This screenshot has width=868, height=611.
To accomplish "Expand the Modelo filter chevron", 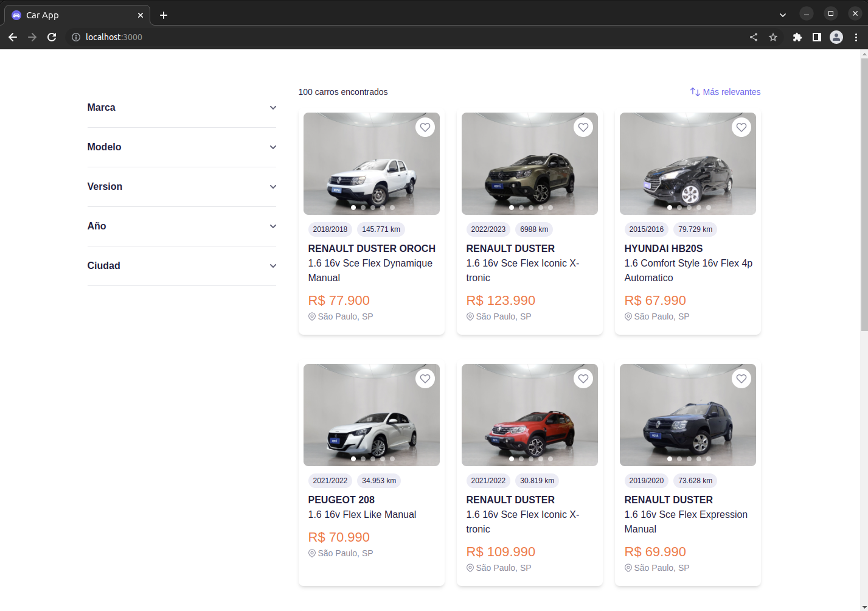I will [x=273, y=147].
